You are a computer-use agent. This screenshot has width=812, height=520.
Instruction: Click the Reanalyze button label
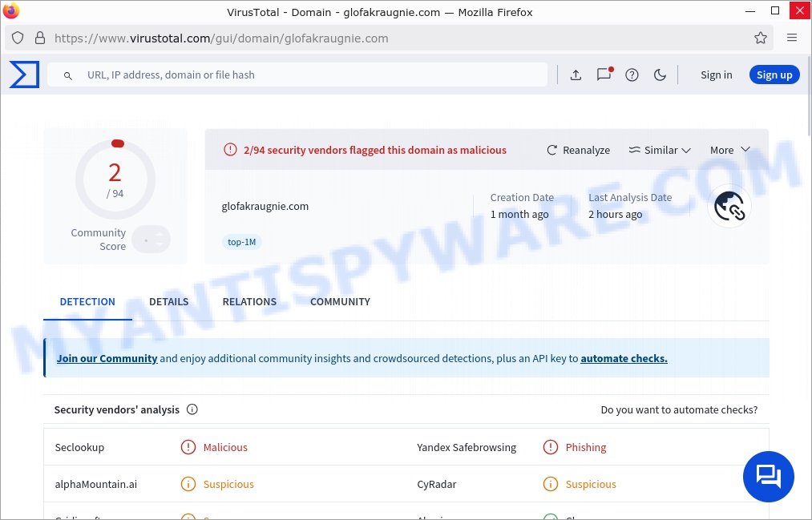(586, 150)
